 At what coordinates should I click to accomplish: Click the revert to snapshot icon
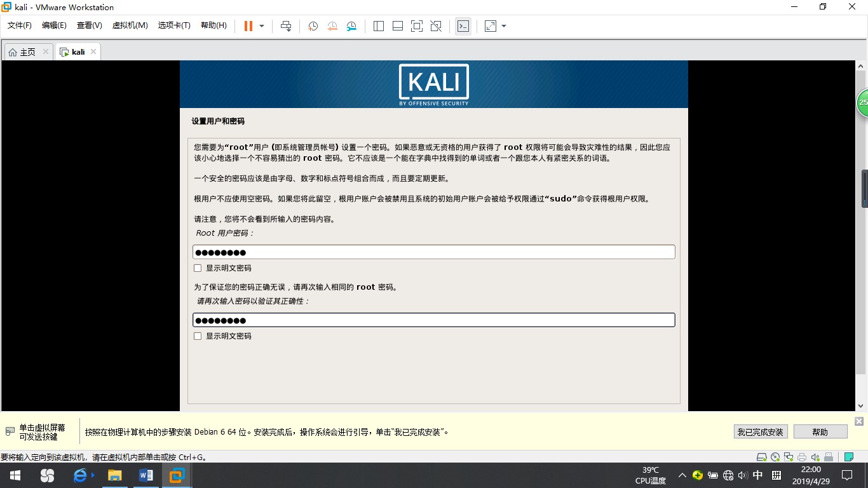pyautogui.click(x=332, y=26)
